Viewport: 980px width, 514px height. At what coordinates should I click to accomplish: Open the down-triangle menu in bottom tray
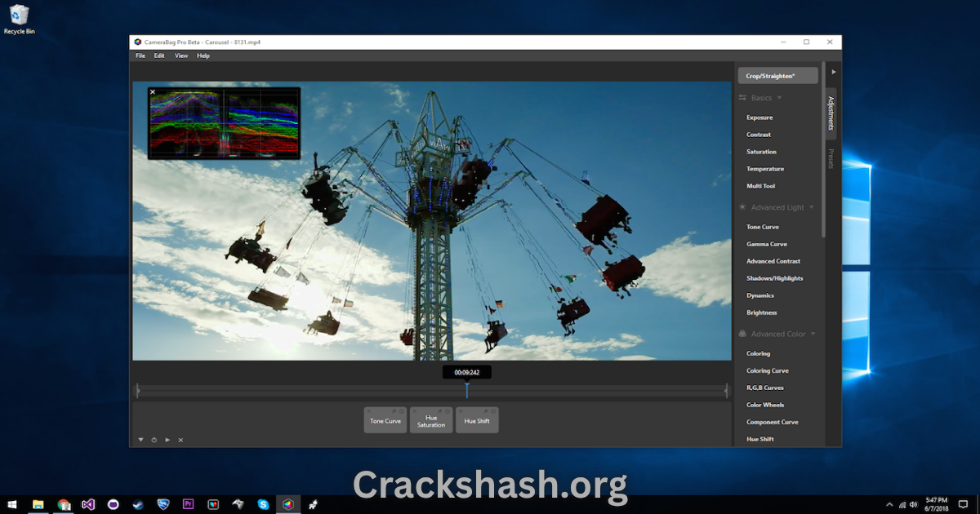coord(140,440)
